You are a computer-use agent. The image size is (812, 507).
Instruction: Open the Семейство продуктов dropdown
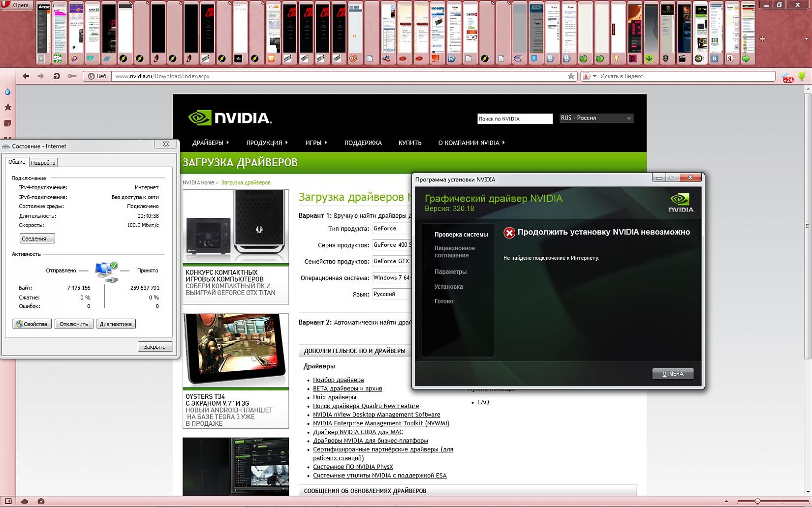[392, 261]
